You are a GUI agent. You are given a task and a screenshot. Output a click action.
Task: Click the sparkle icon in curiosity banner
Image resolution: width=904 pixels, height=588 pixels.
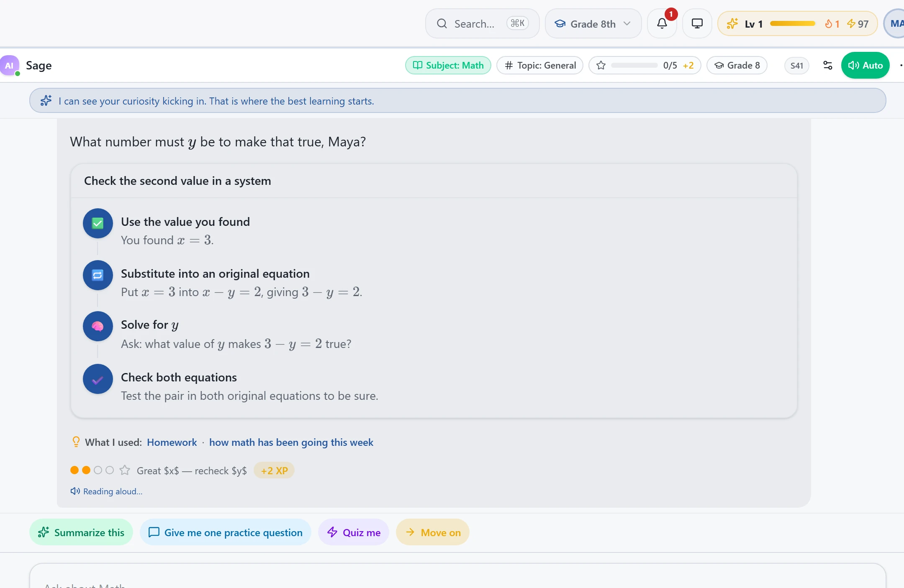(46, 101)
